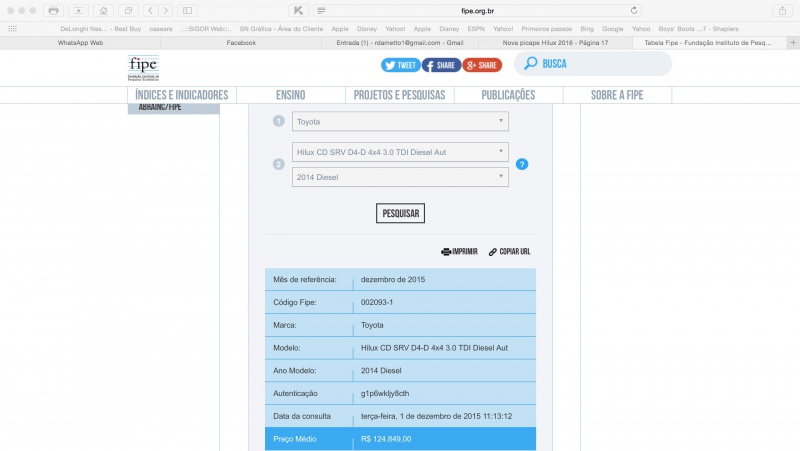Open the Top Sites toolbar icon
This screenshot has height=451, width=800.
[78, 10]
